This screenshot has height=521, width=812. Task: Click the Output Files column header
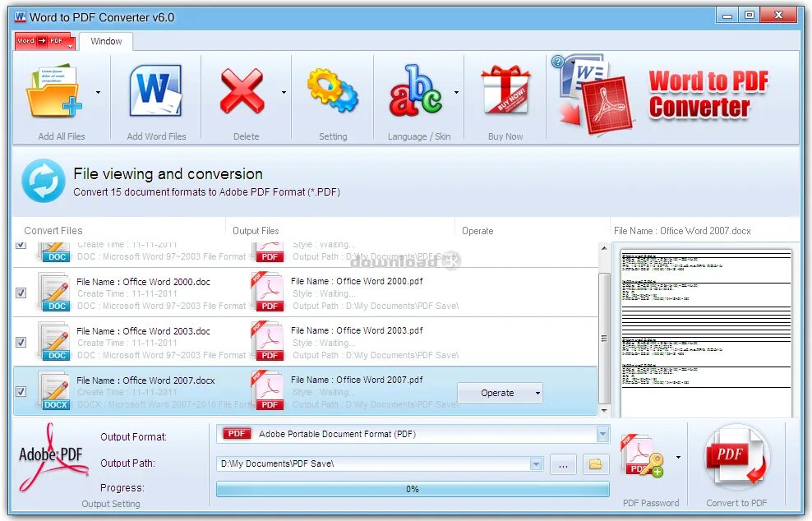[256, 231]
